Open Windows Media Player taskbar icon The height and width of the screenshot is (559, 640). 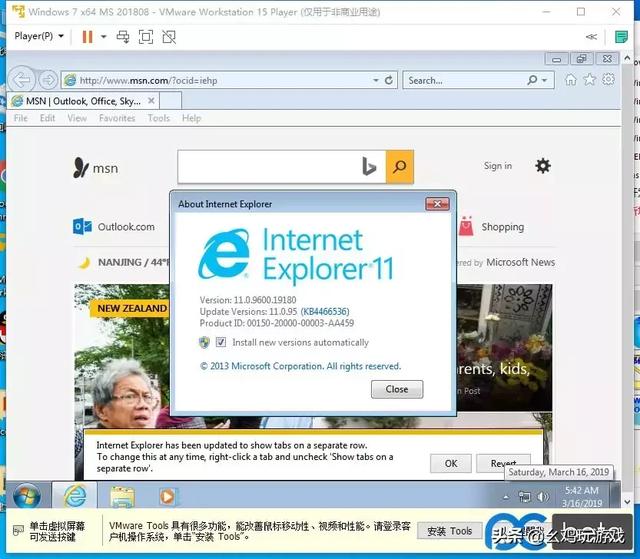click(167, 497)
